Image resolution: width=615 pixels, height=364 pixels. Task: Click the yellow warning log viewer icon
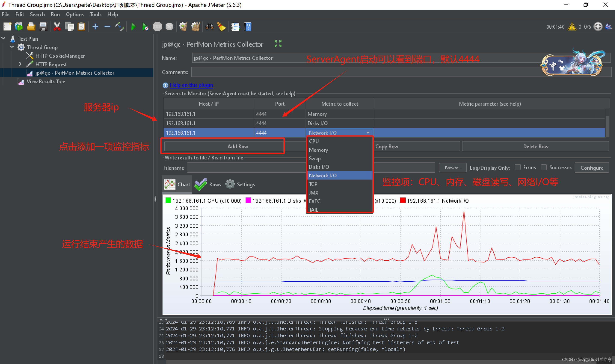[x=572, y=27]
